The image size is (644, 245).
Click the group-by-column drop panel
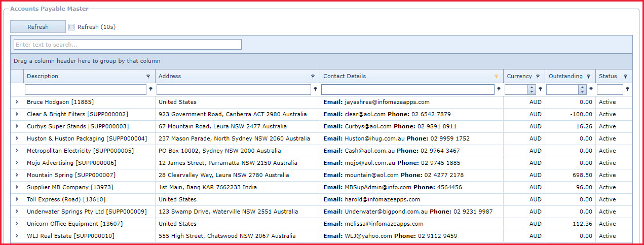coord(321,61)
